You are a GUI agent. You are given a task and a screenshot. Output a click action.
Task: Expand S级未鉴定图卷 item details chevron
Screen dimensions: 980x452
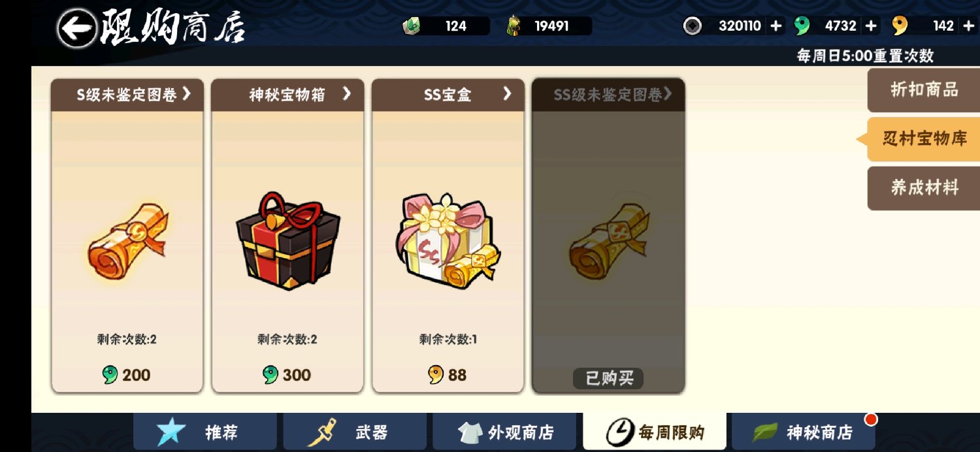click(186, 94)
